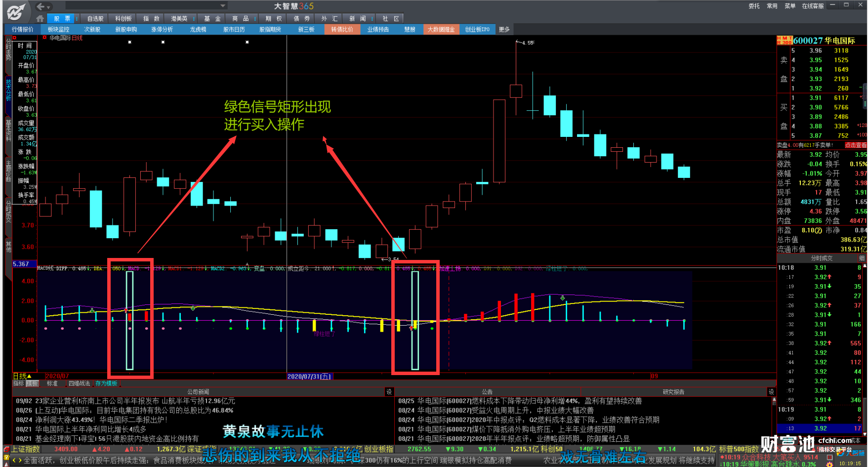Select the 股票 main tab
Image resolution: width=868 pixels, height=467 pixels.
click(x=62, y=19)
